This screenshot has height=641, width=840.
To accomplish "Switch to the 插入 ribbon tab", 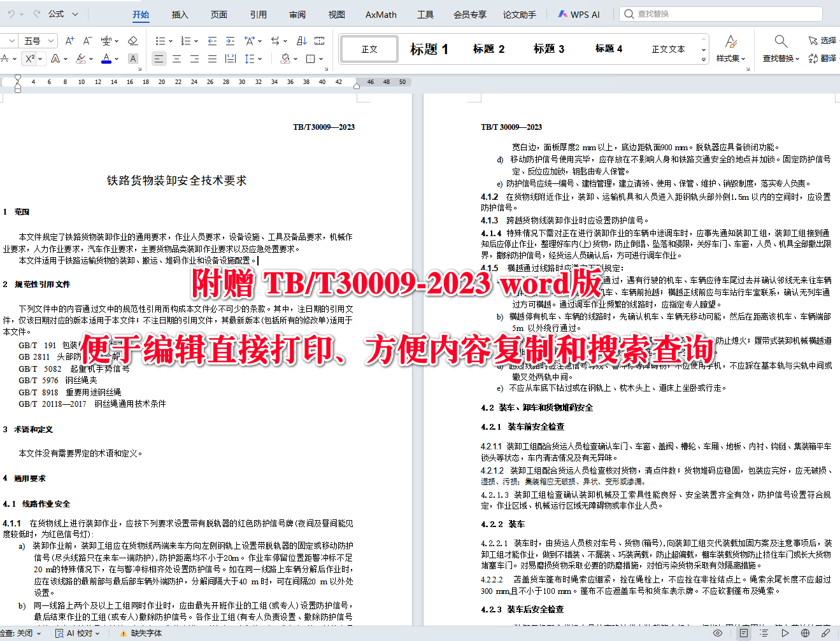I will click(180, 14).
